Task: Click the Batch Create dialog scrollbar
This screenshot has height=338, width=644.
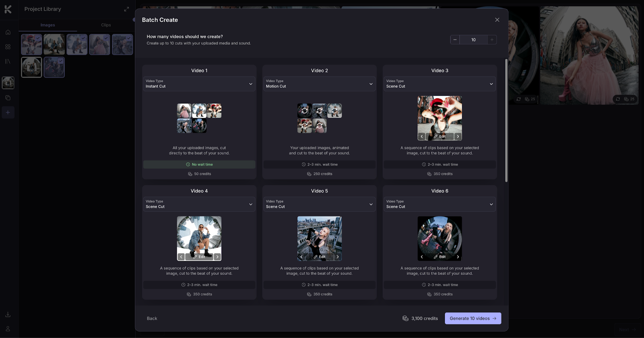Action: 506,120
